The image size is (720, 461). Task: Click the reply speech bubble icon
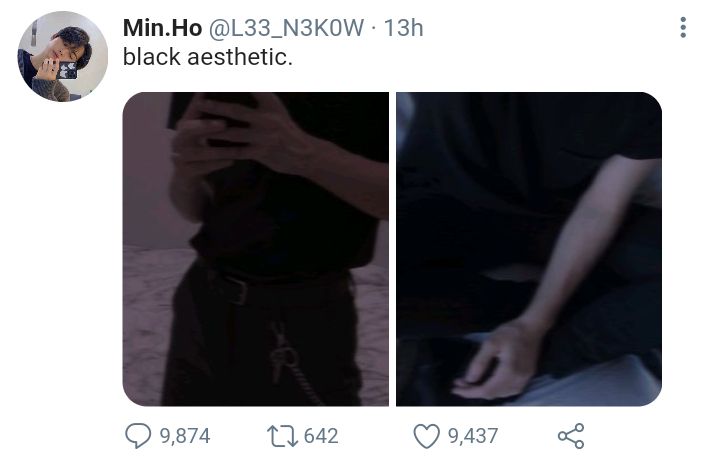138,435
